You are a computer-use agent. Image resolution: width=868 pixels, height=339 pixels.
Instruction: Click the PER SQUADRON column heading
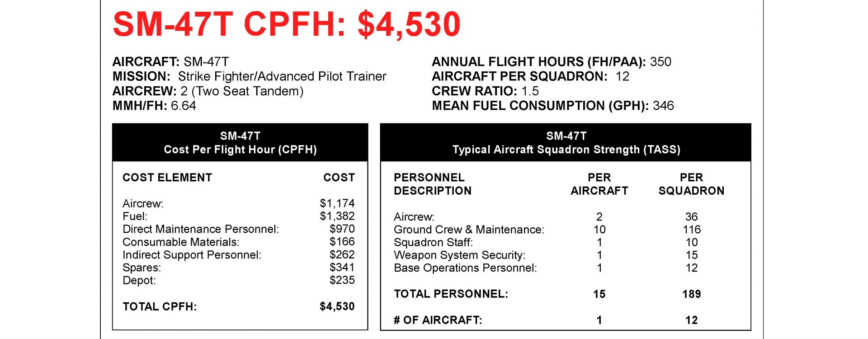tap(691, 184)
